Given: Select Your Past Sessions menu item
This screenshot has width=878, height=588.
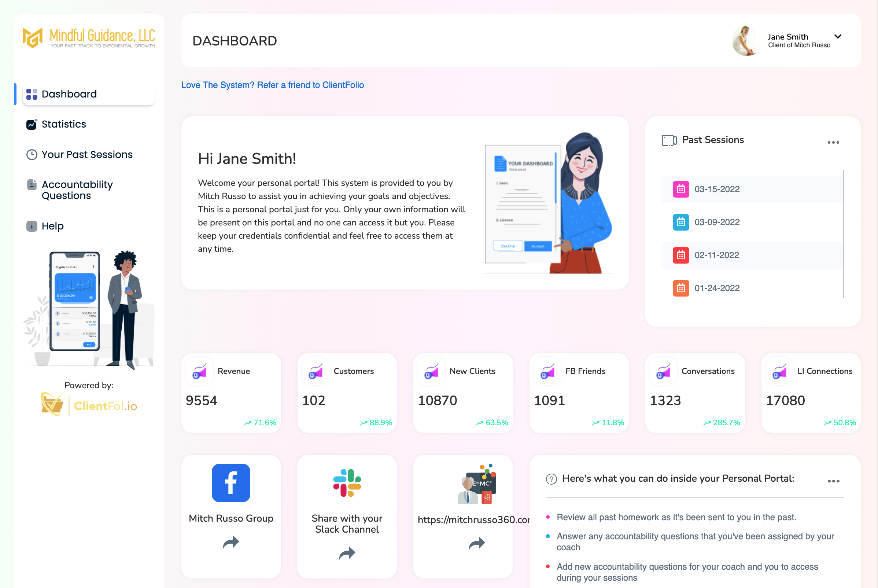Looking at the screenshot, I should point(87,154).
